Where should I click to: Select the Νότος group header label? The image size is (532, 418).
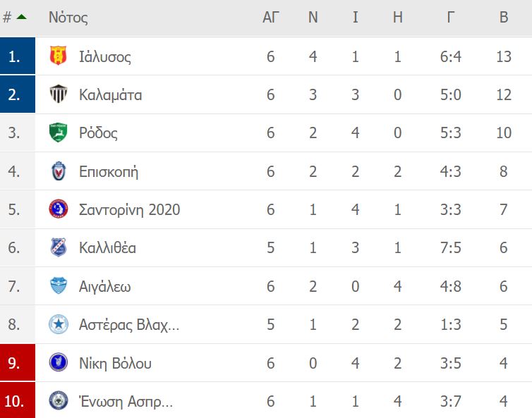tap(68, 18)
